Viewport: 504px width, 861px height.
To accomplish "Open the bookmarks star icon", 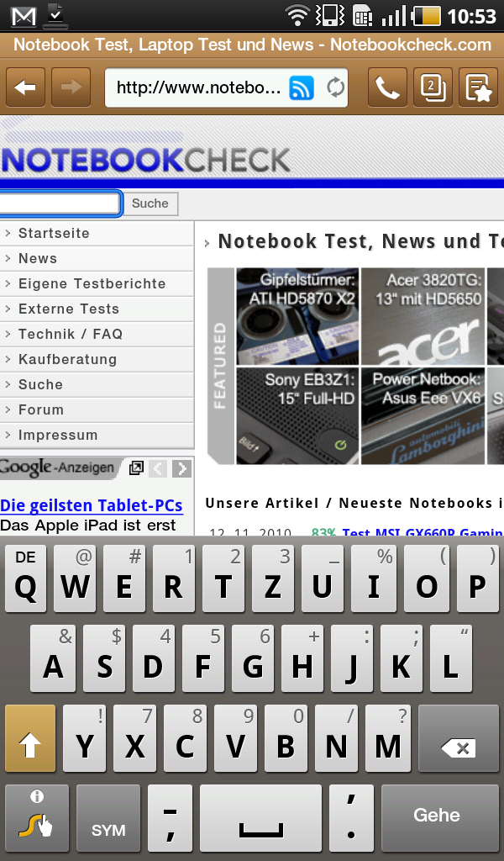I will pyautogui.click(x=478, y=87).
